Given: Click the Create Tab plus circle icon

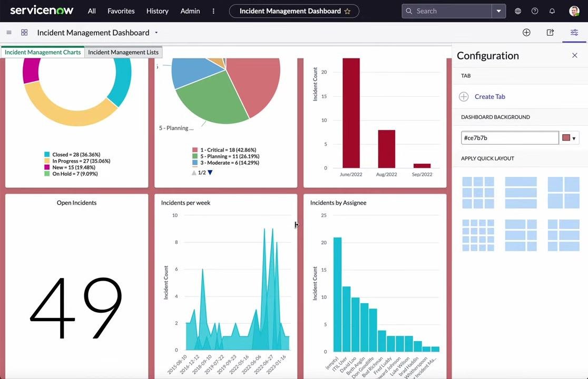Looking at the screenshot, I should [464, 97].
